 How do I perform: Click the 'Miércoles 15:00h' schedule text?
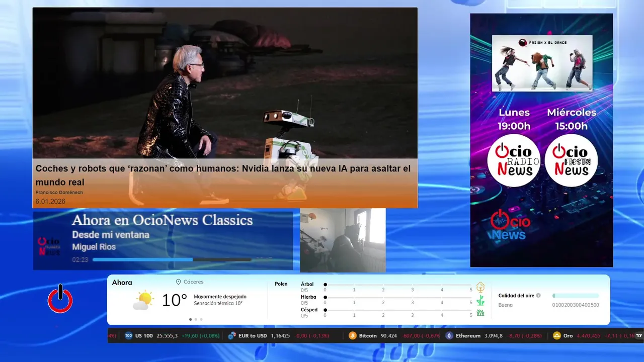click(x=572, y=119)
